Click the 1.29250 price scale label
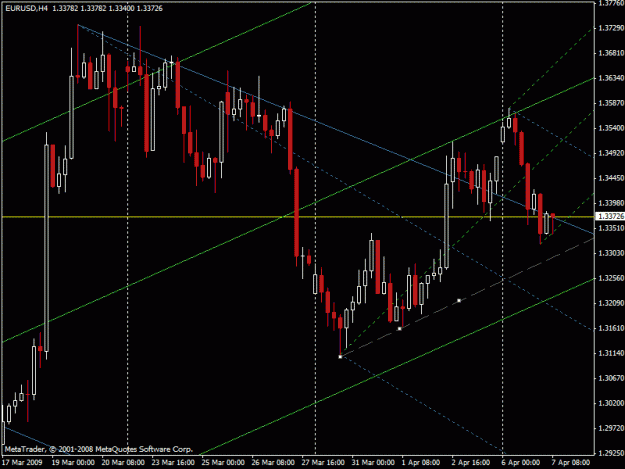 611,453
